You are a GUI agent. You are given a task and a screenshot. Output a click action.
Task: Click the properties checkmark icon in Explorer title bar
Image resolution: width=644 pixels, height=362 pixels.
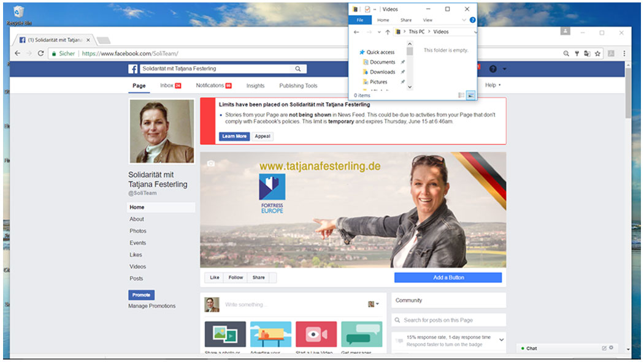(367, 9)
